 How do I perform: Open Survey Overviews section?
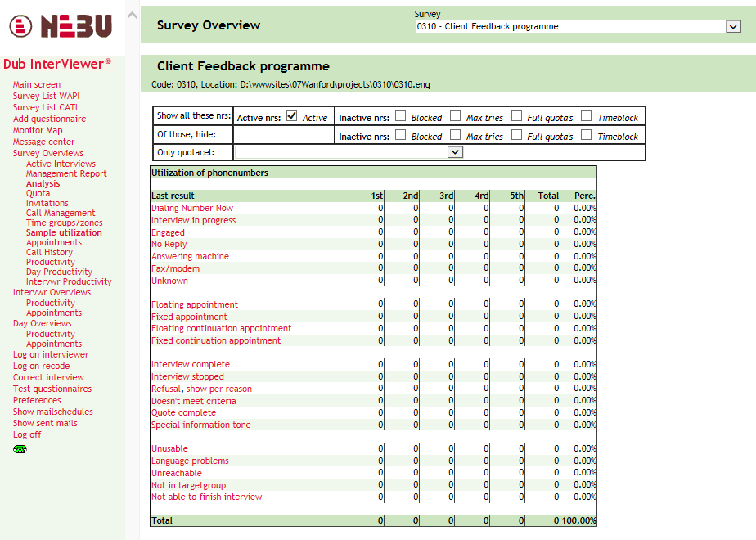[48, 153]
